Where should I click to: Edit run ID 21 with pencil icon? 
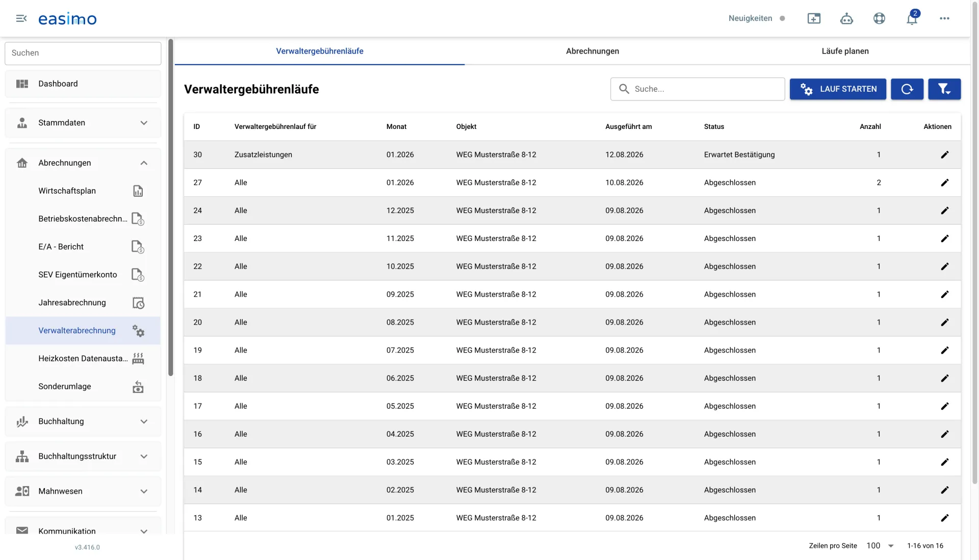(945, 295)
